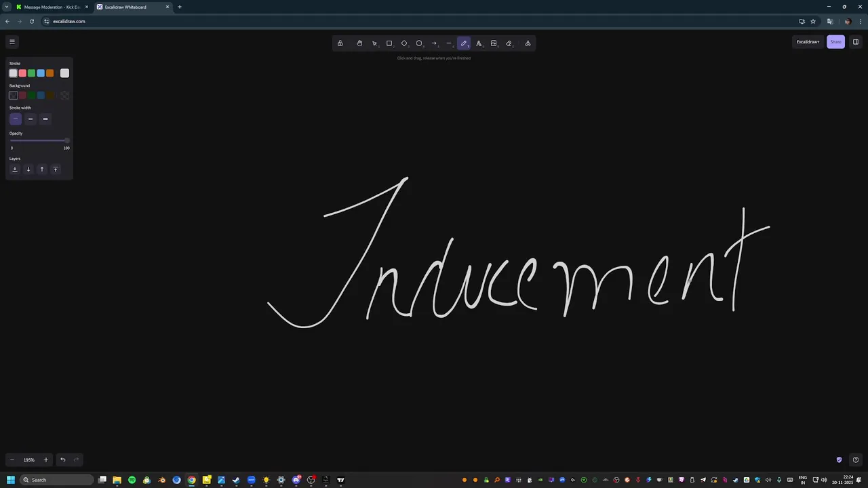Open the more tools shapes icon

[x=528, y=43]
